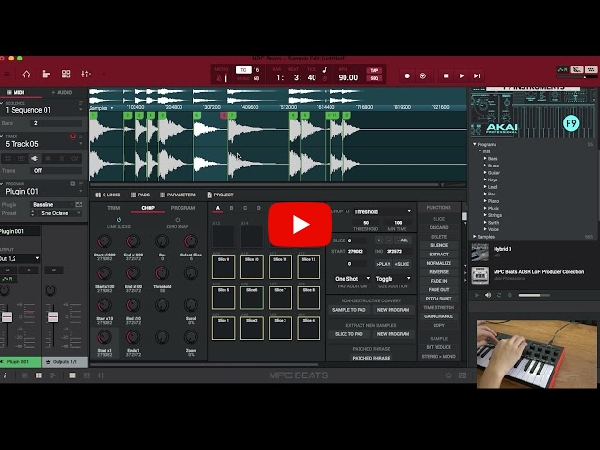Viewport: 600px width, 450px height.
Task: Select the plugin track type icon
Action: pos(35,158)
